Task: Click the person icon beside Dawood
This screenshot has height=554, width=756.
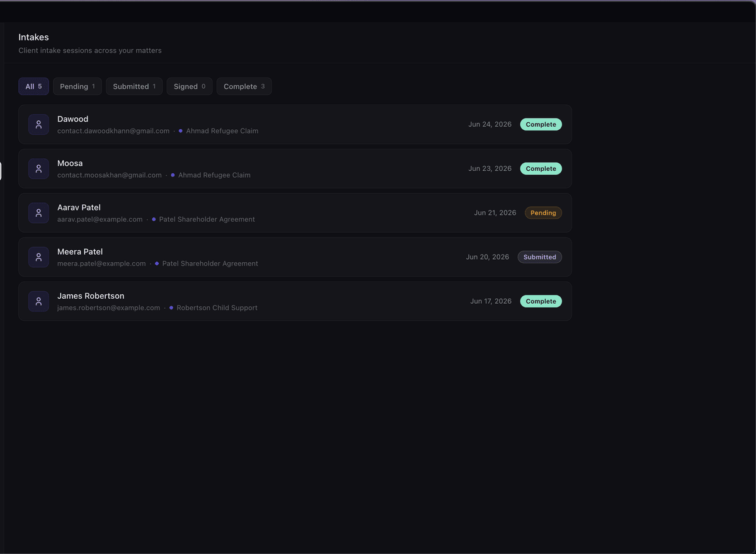Action: pos(38,125)
